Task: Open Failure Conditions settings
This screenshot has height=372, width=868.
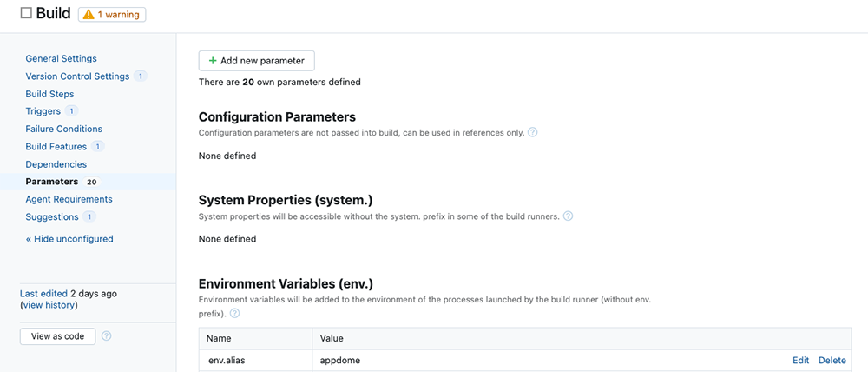Action: coord(64,129)
